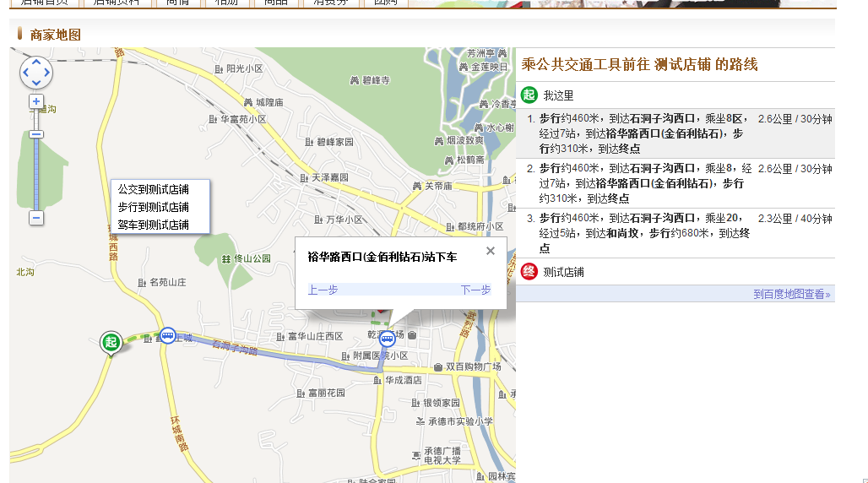Pan the map right with the arrow
Image resolution: width=868 pixels, height=483 pixels.
47,73
